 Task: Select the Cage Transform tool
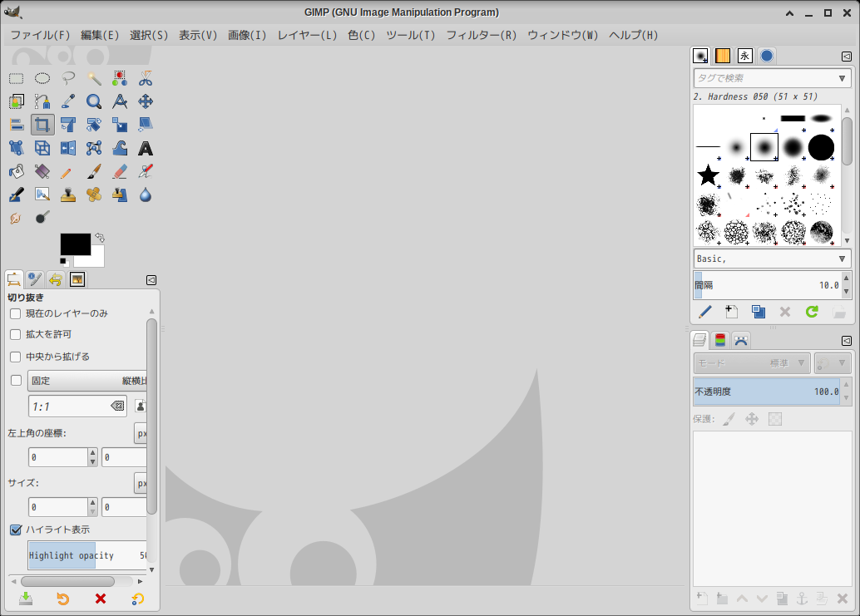click(94, 149)
